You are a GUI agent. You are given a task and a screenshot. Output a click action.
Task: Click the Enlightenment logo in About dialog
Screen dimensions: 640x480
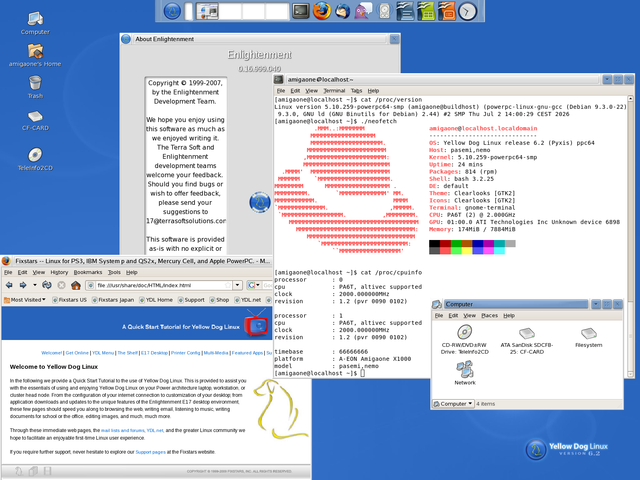tap(260, 202)
